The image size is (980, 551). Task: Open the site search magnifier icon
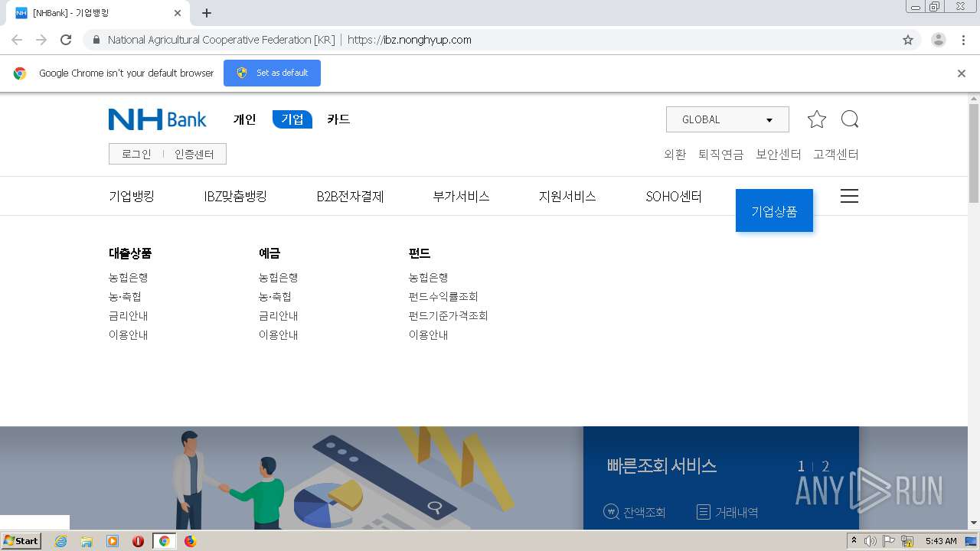(850, 119)
